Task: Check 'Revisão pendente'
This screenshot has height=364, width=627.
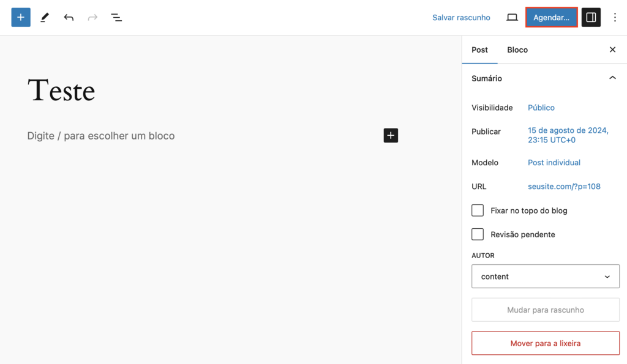Action: point(478,234)
